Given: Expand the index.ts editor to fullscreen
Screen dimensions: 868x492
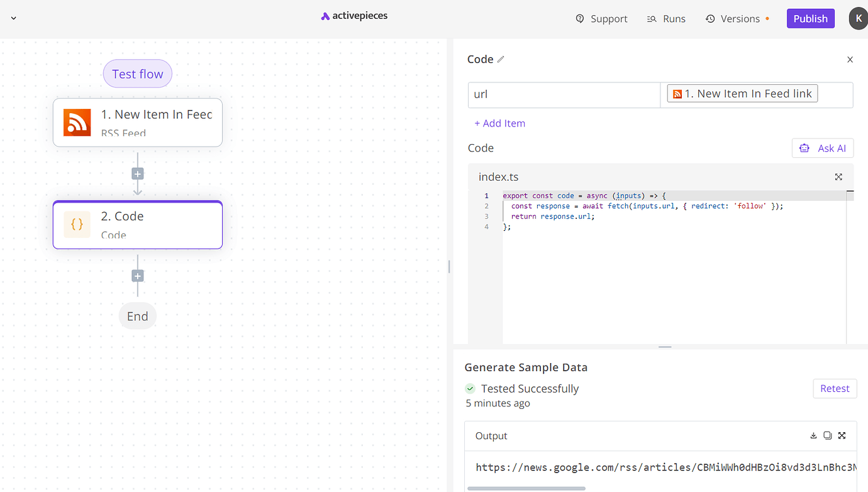Looking at the screenshot, I should point(838,177).
